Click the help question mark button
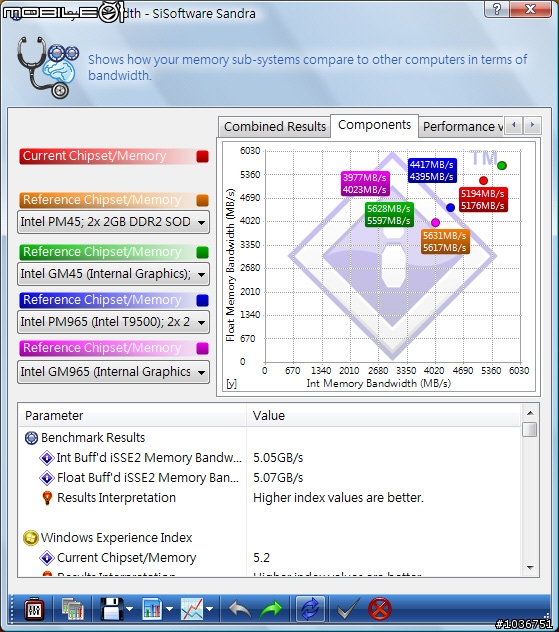This screenshot has height=632, width=559. (x=497, y=9)
